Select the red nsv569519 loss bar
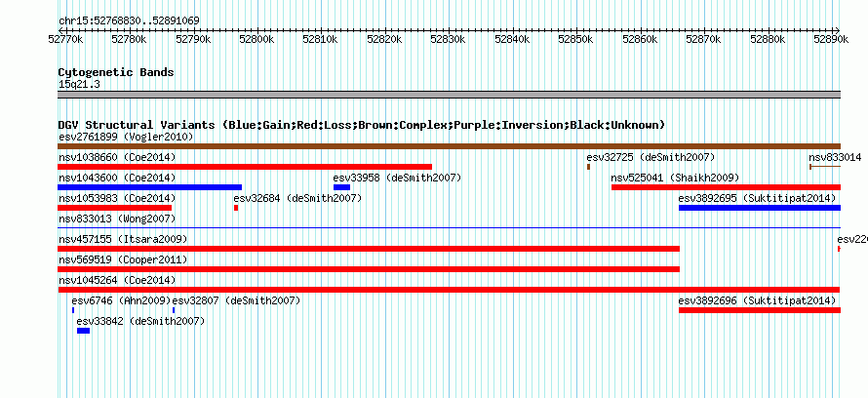This screenshot has width=868, height=398. [x=369, y=269]
